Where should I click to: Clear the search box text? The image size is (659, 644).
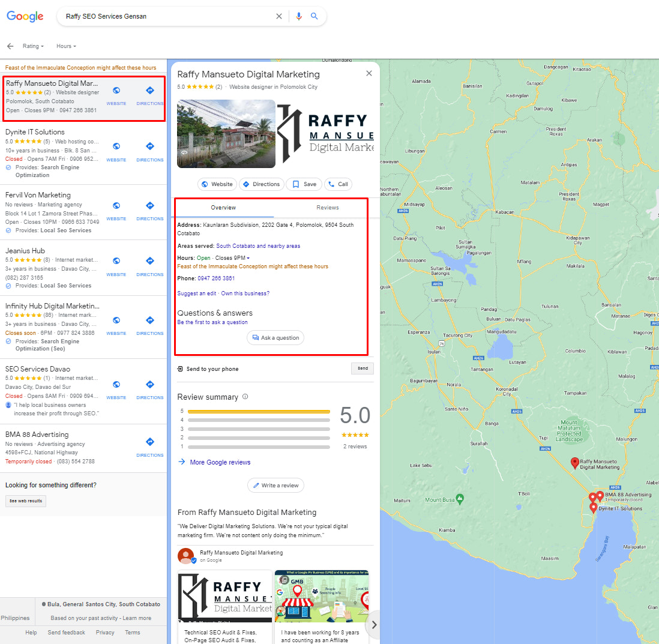tap(279, 16)
